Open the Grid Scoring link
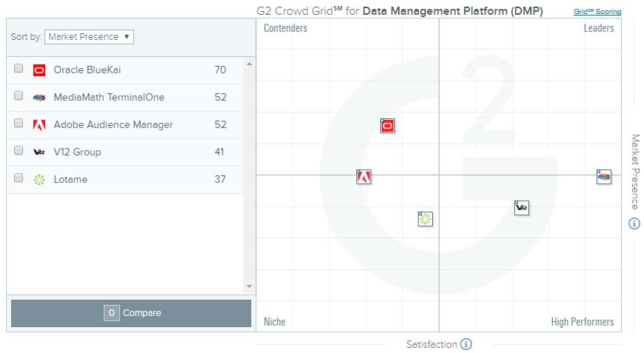This screenshot has height=353, width=644. [x=597, y=12]
